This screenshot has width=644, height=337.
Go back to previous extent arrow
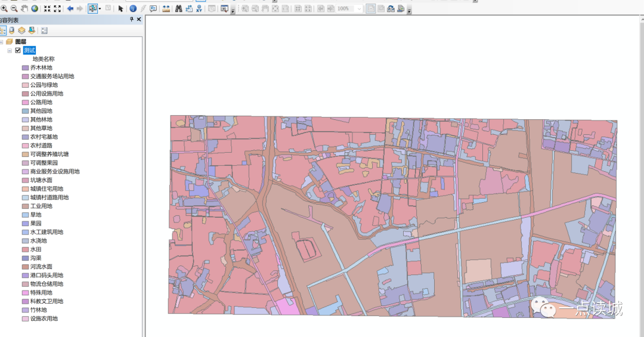coord(70,9)
